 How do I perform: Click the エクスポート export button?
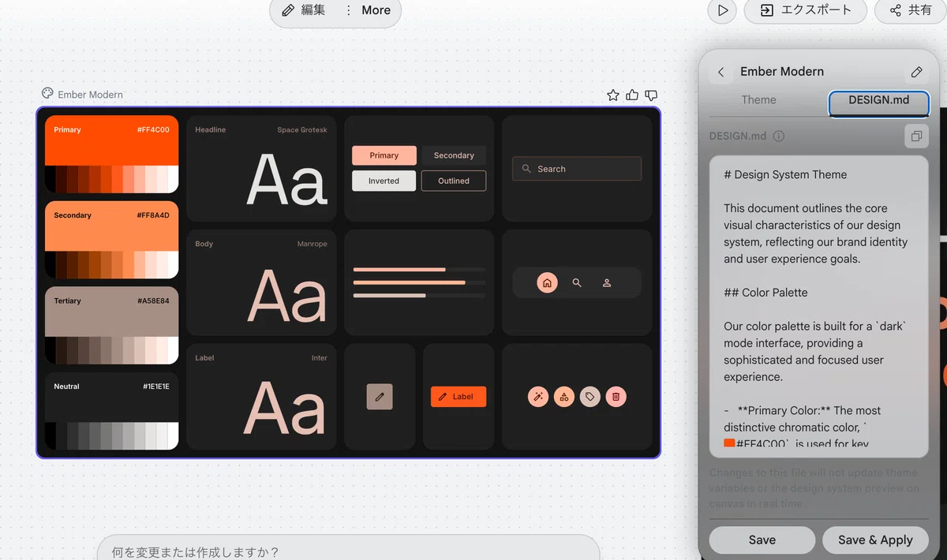click(805, 10)
